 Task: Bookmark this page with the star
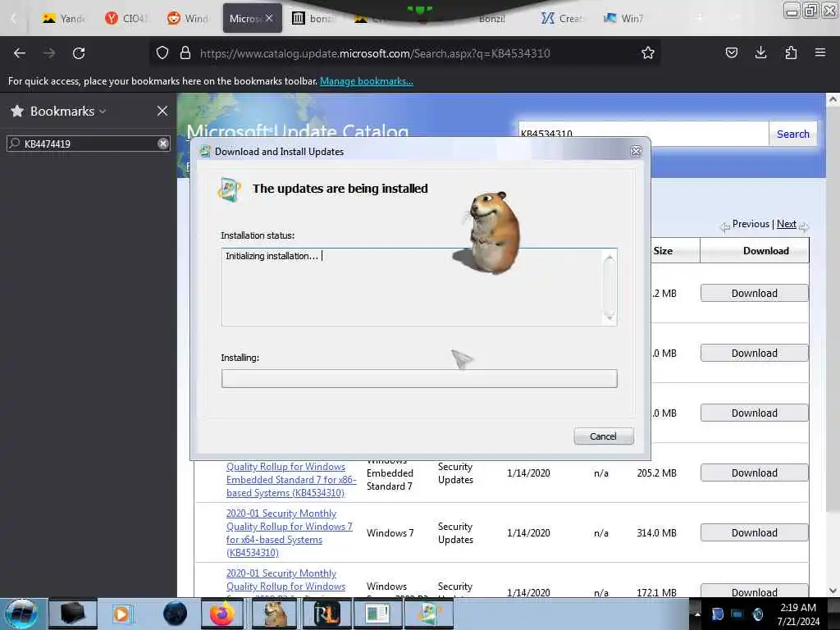[x=648, y=52]
